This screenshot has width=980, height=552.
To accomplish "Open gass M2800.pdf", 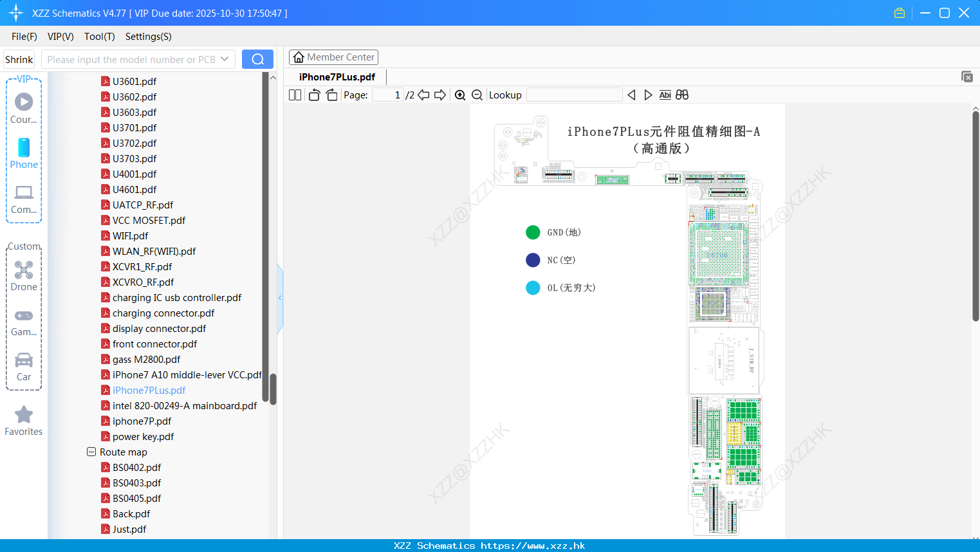I will pos(141,359).
